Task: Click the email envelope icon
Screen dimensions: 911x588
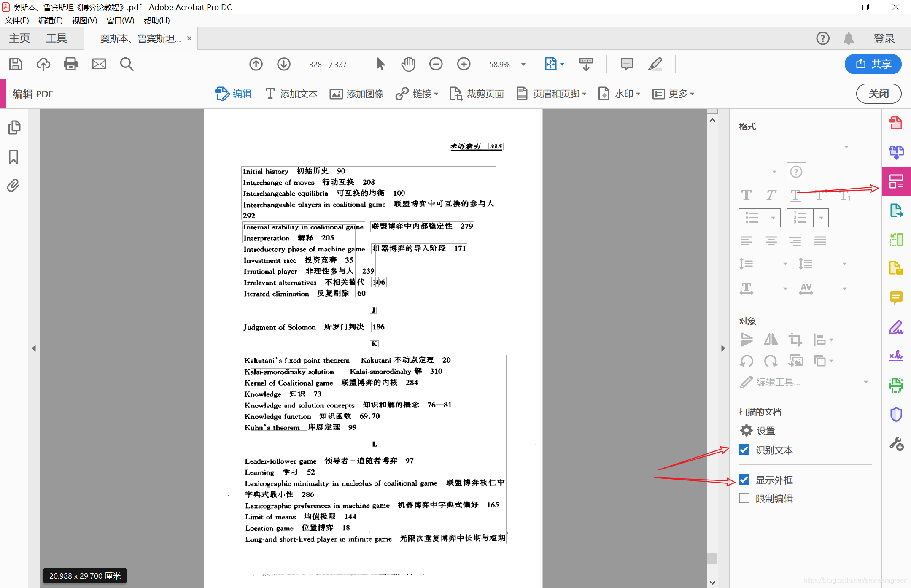Action: pyautogui.click(x=99, y=64)
